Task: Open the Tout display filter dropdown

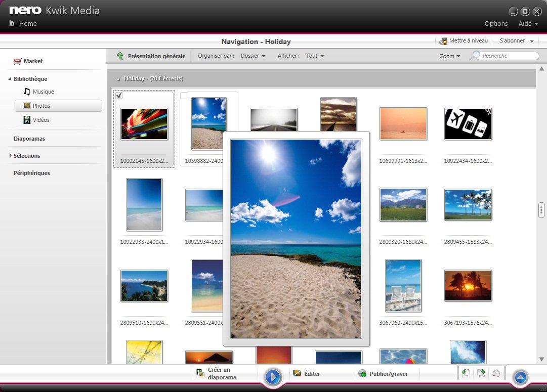Action: click(x=315, y=56)
